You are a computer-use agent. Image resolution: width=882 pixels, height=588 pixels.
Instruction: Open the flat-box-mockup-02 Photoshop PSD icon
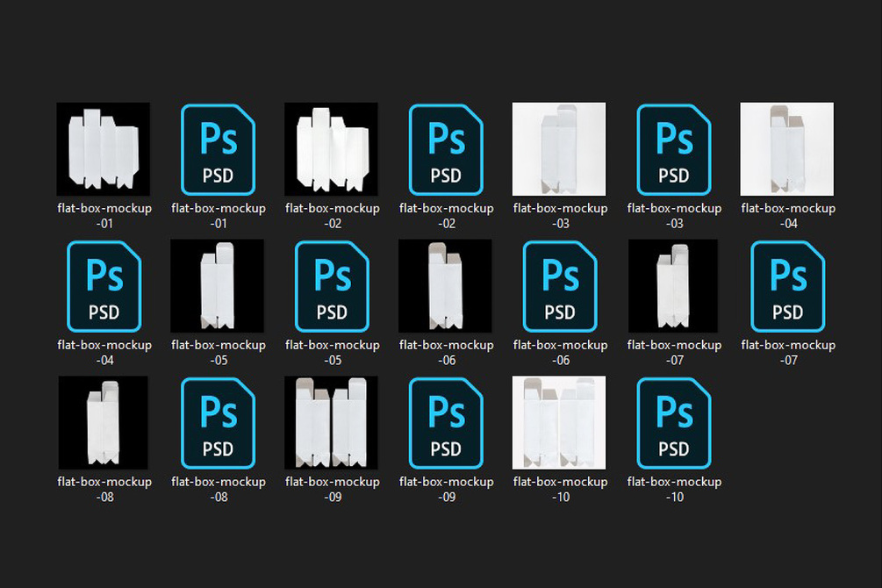point(446,150)
